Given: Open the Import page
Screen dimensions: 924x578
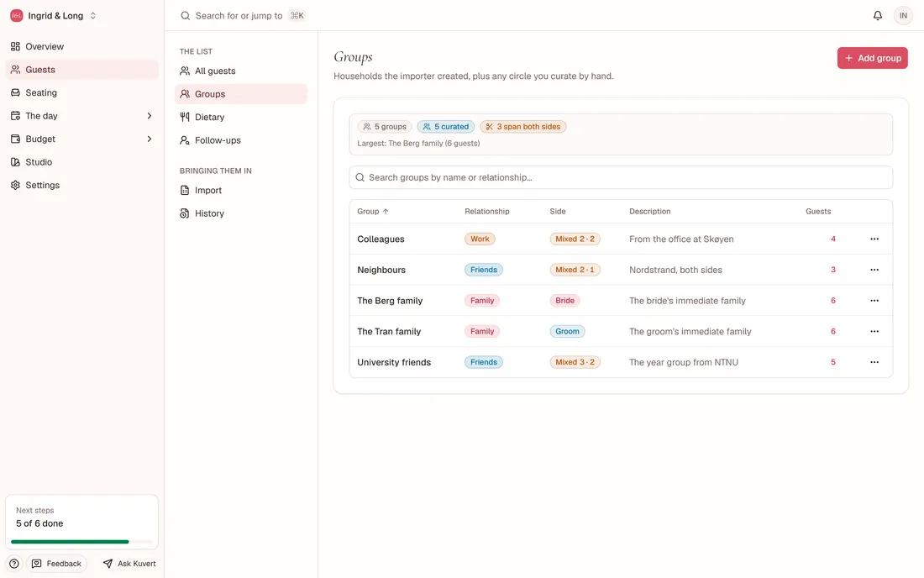Looking at the screenshot, I should pos(241,191).
